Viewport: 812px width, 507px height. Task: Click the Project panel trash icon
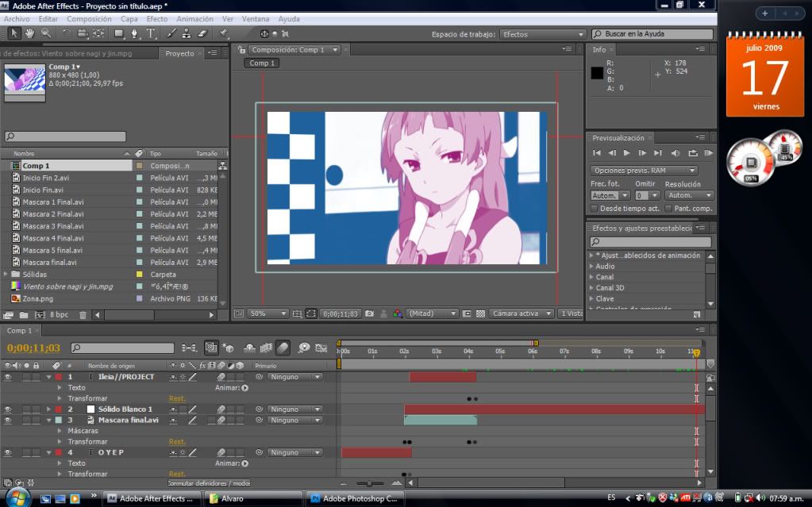(x=83, y=315)
